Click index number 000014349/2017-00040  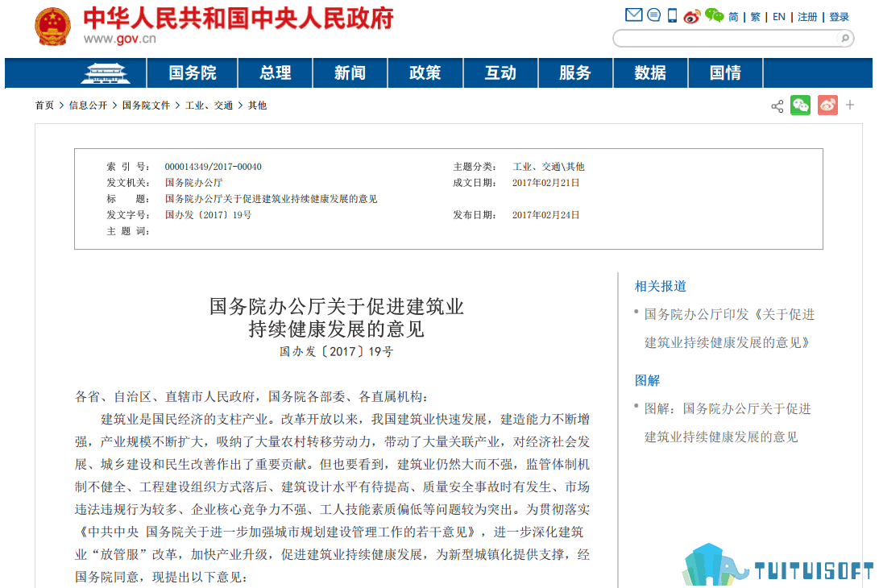[x=213, y=167]
